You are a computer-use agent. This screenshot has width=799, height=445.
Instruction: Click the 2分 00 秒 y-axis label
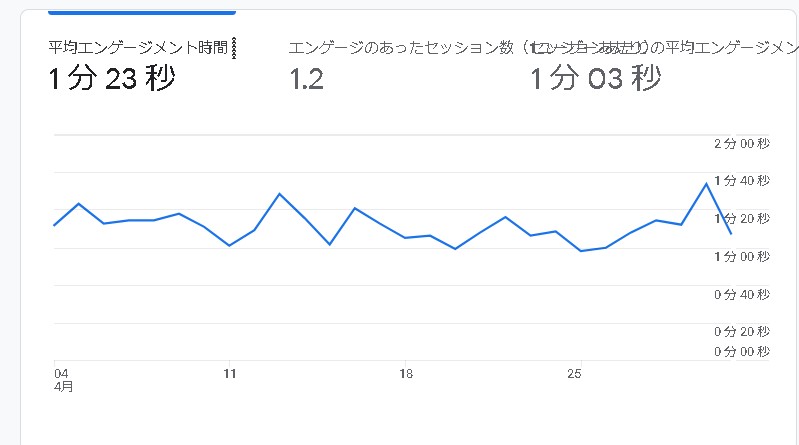tap(741, 144)
